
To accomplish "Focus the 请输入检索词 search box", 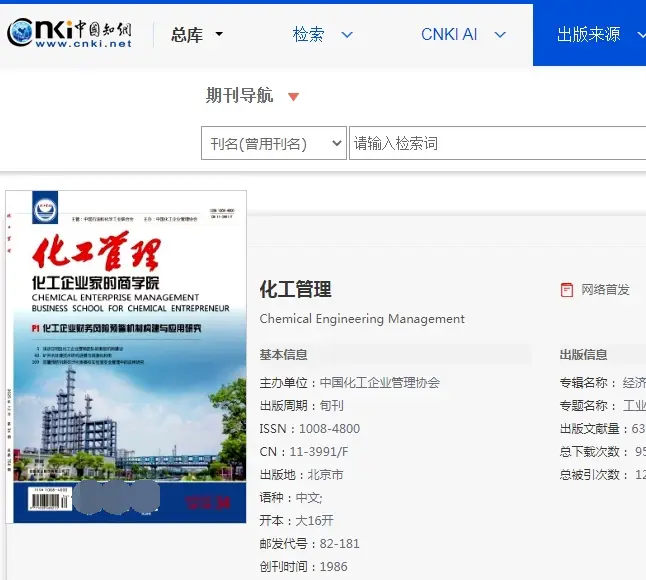I will [497, 143].
